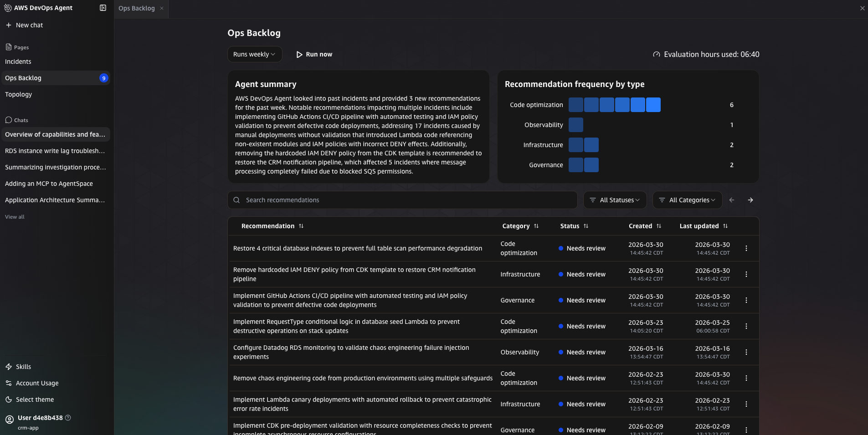Viewport: 868px width, 435px height.
Task: Start a run with the Run now play icon
Action: tap(299, 54)
